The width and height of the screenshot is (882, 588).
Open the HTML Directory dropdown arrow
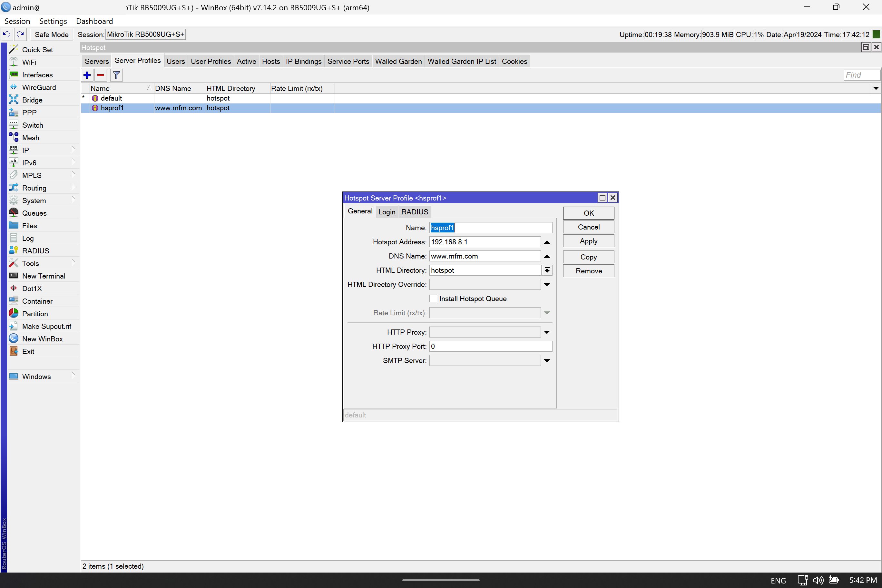point(547,270)
